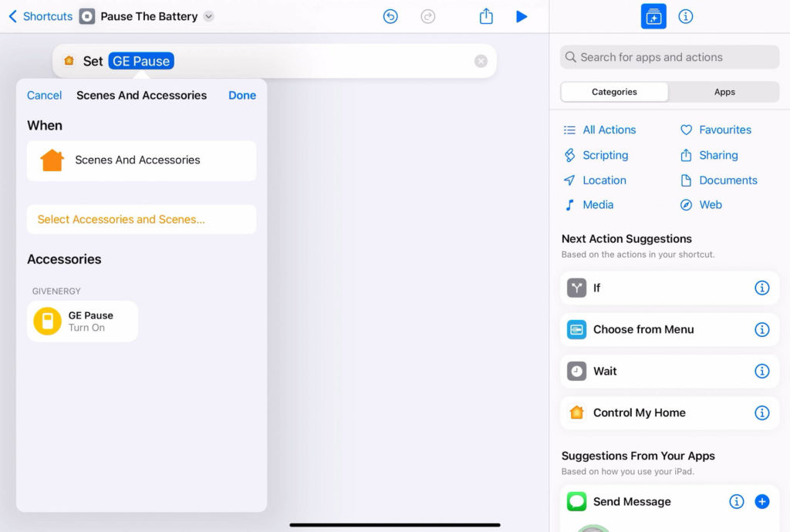790x532 pixels.
Task: Switch to the Categories tab
Action: 614,92
